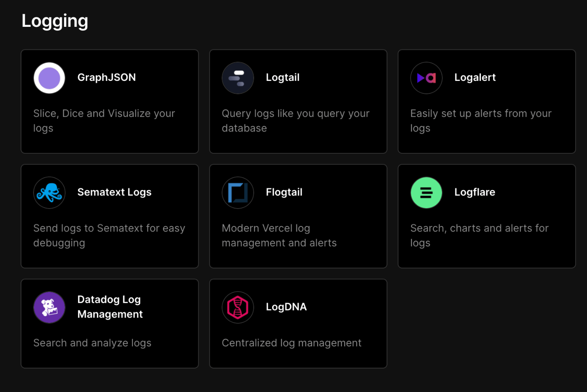587x392 pixels.
Task: Click 'Search, charts and alerts for logs'
Action: (x=479, y=235)
